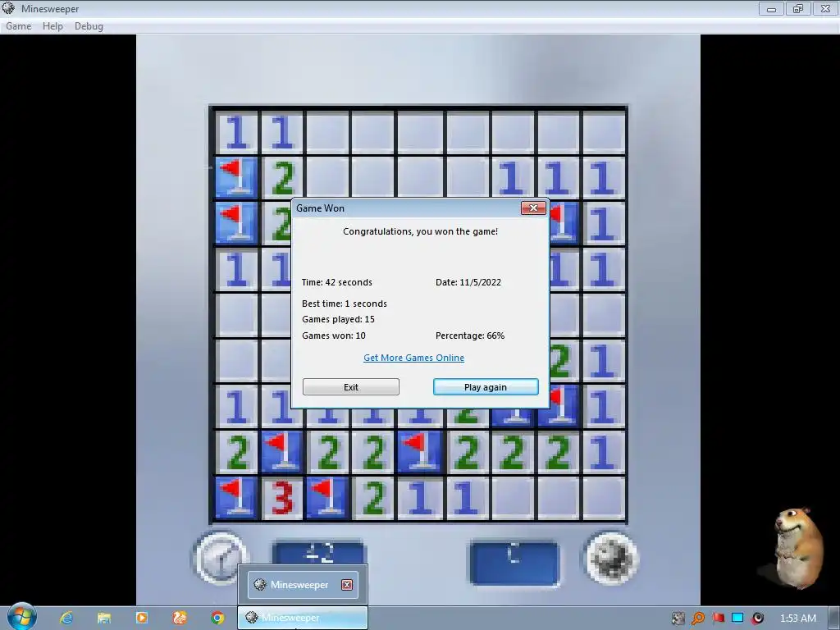Open the Game menu
The image size is (840, 630).
tap(19, 26)
